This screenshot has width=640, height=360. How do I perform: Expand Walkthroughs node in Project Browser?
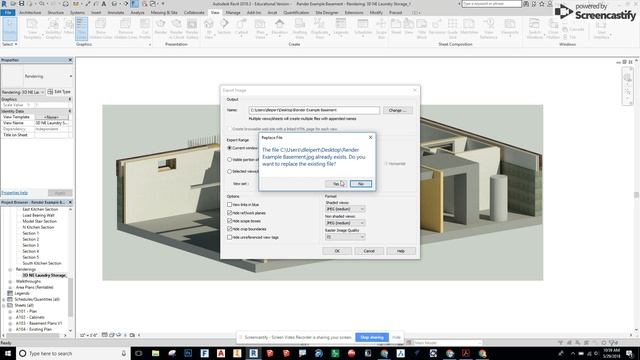tap(10, 282)
